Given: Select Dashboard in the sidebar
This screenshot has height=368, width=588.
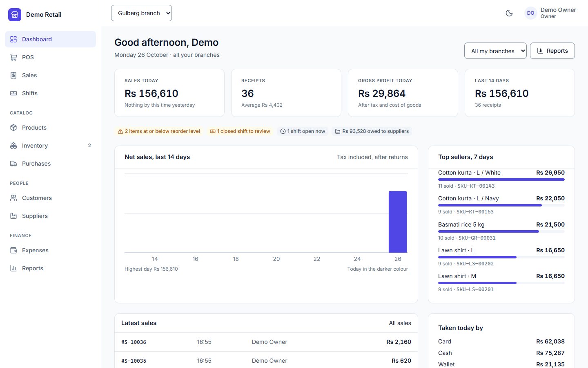Looking at the screenshot, I should point(50,39).
